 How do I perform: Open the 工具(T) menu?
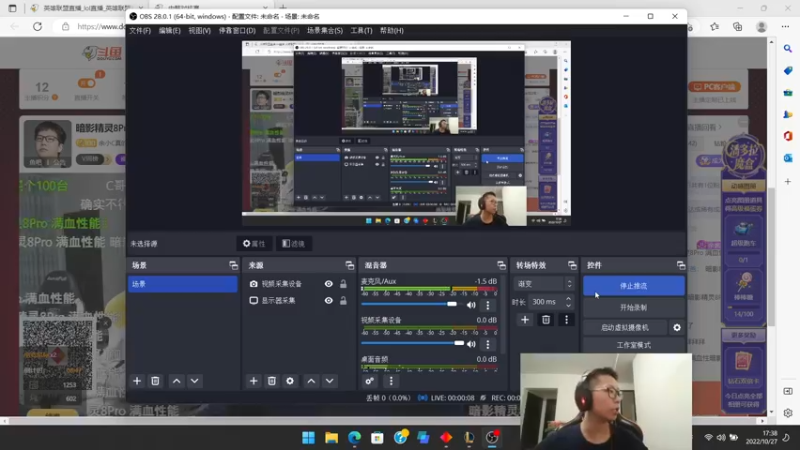pos(361,31)
